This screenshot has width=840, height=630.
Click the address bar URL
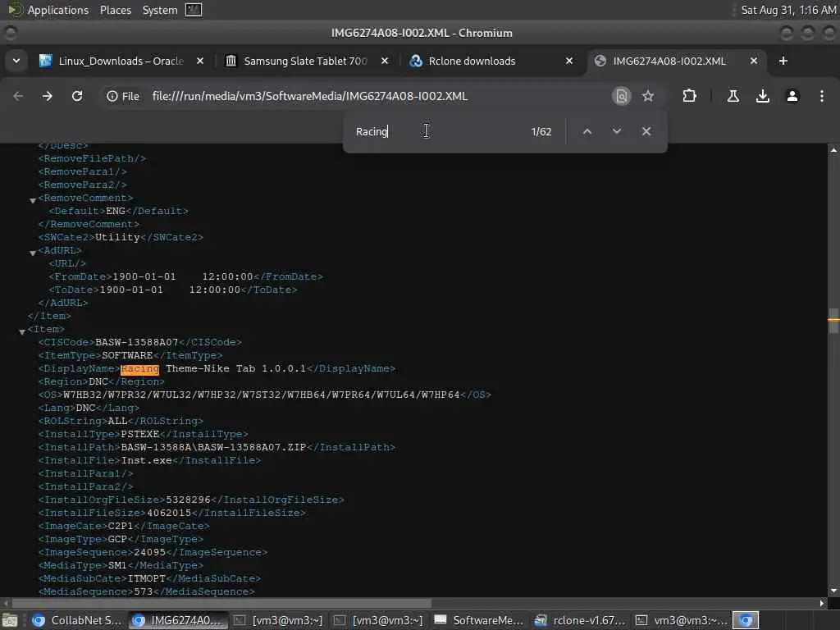[x=309, y=96]
